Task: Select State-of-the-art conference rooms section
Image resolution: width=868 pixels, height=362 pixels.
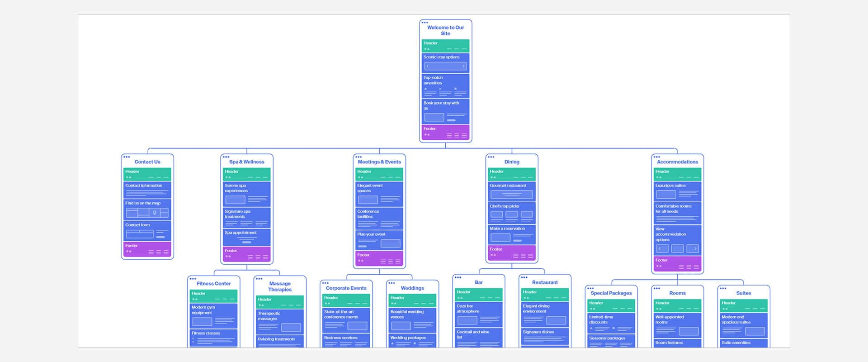Action: 346,320
